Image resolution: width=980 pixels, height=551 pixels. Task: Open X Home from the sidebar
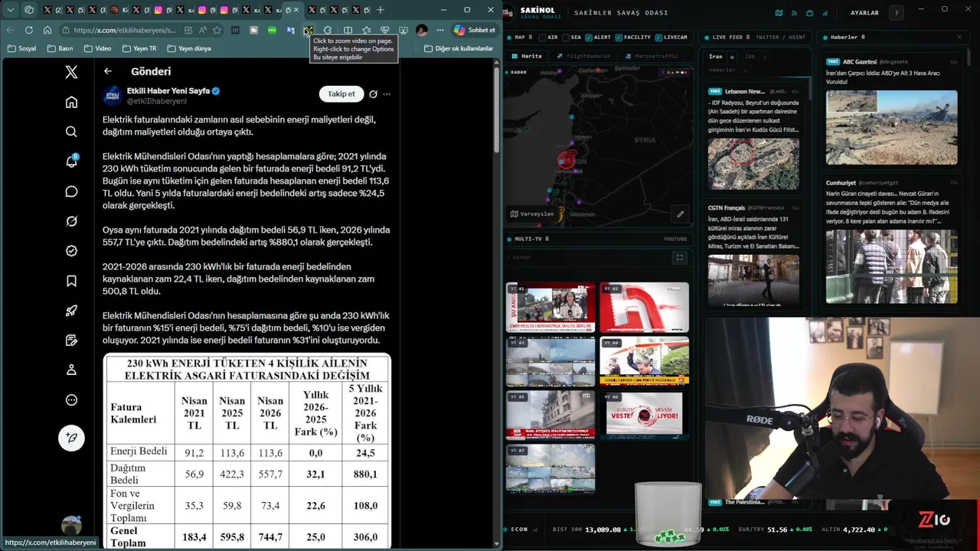71,103
